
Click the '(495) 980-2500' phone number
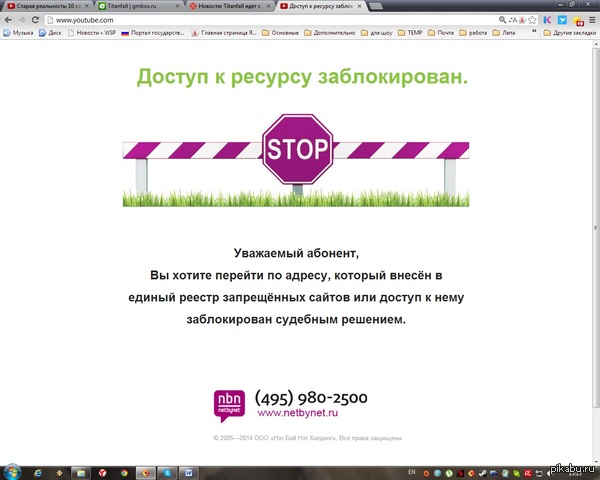point(311,398)
